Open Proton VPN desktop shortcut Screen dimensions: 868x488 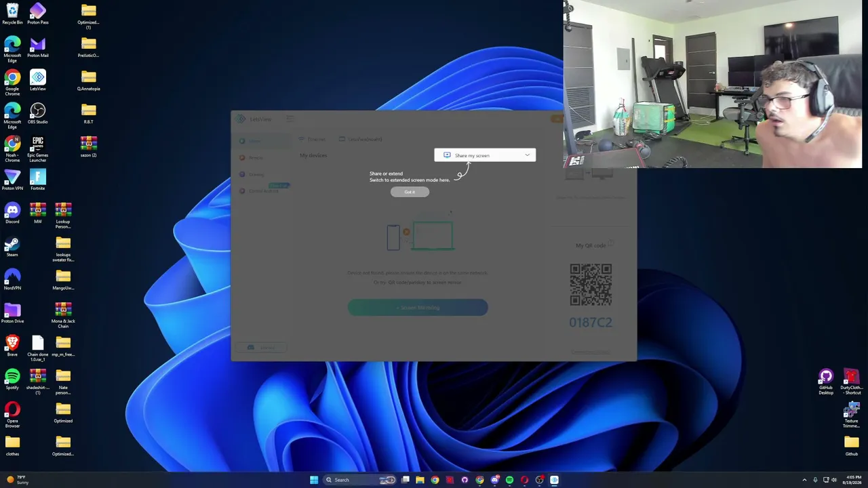tap(12, 180)
